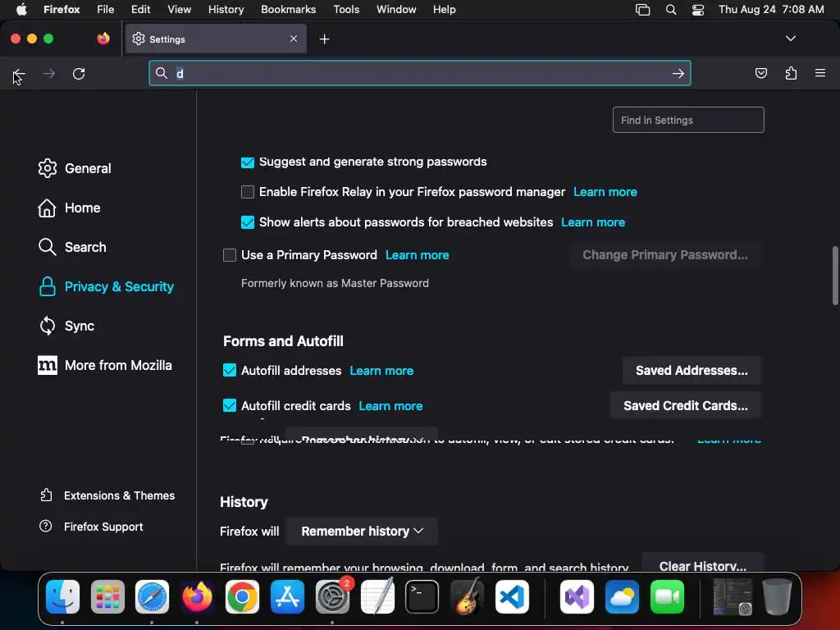Image resolution: width=840 pixels, height=630 pixels.
Task: Open Launchpad from the Dock
Action: coord(107,597)
